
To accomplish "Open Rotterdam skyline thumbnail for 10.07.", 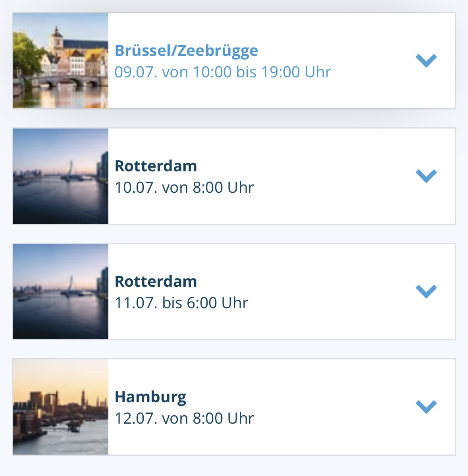I will click(61, 176).
